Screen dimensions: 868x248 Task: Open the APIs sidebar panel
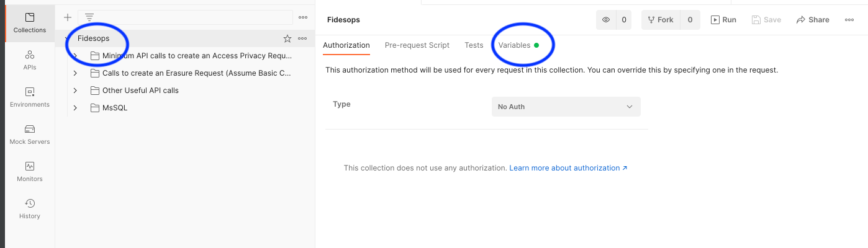[x=30, y=60]
